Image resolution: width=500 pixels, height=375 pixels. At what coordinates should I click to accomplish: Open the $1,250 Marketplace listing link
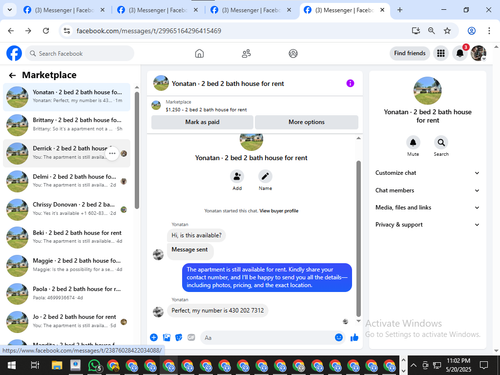click(x=206, y=109)
